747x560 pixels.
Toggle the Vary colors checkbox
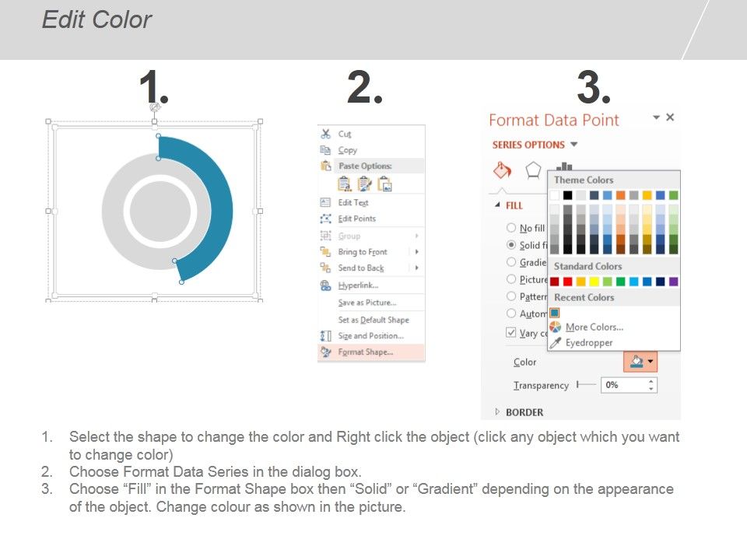[510, 332]
